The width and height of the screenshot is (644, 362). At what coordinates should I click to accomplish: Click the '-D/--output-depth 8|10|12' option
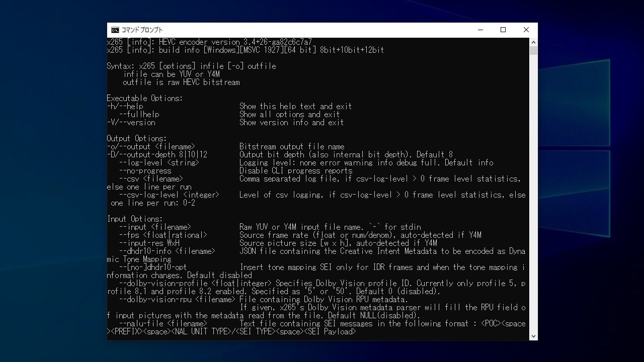coord(157,155)
